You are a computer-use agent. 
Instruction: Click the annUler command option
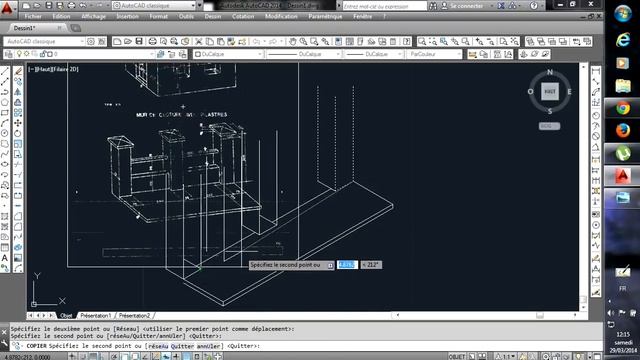209,346
